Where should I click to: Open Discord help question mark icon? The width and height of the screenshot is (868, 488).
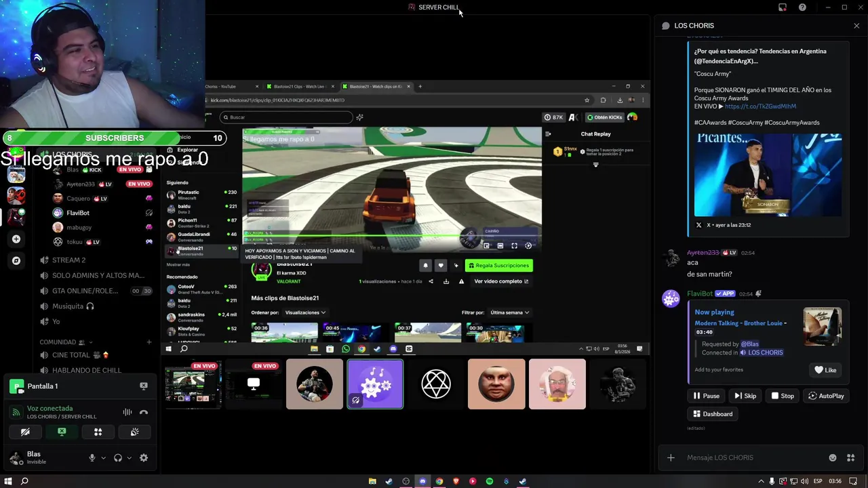802,7
